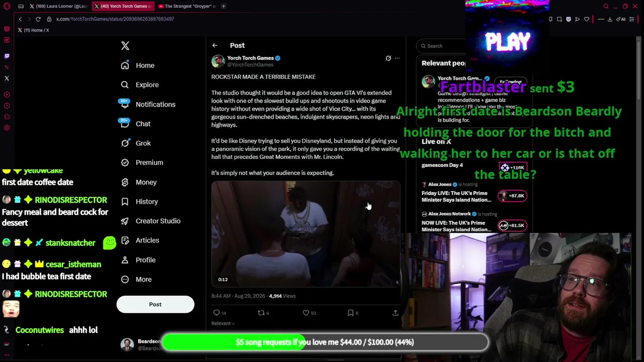
Task: Click the Money sidebar icon
Action: point(125,182)
